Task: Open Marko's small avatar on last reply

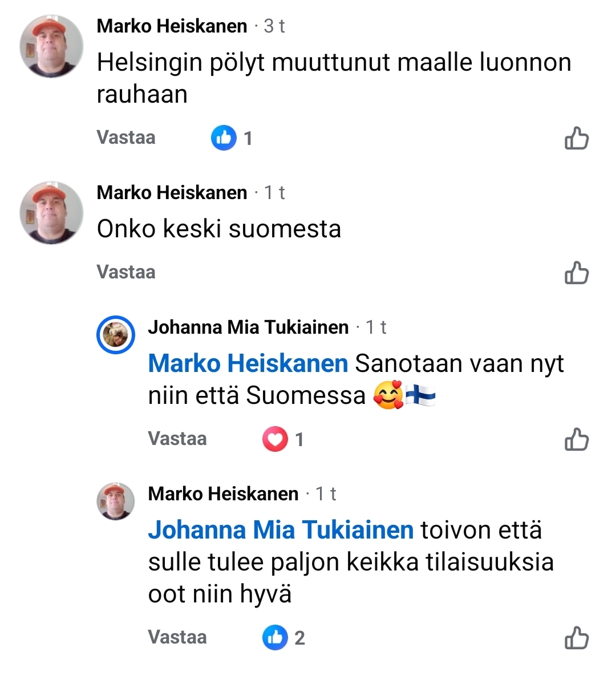Action: click(x=116, y=501)
